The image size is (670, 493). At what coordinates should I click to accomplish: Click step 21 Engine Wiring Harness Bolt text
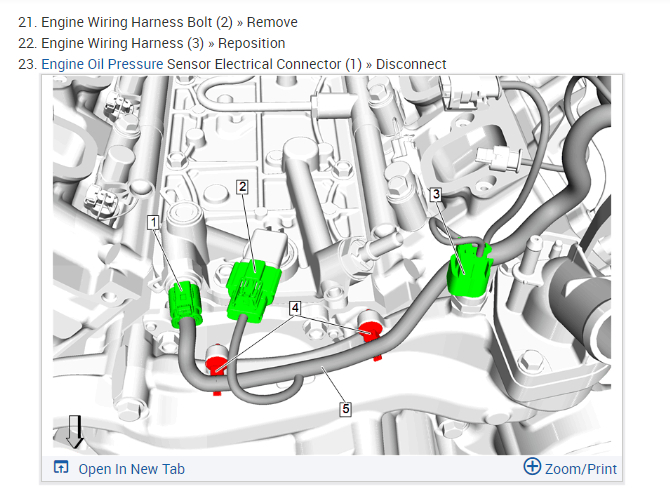137,22
